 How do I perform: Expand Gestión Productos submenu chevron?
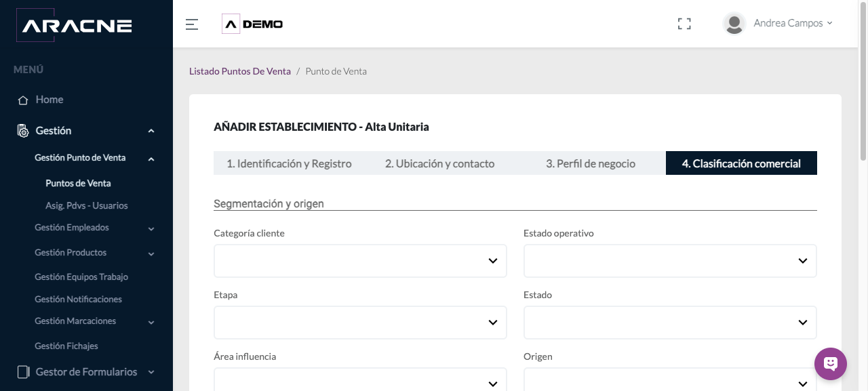click(x=151, y=254)
